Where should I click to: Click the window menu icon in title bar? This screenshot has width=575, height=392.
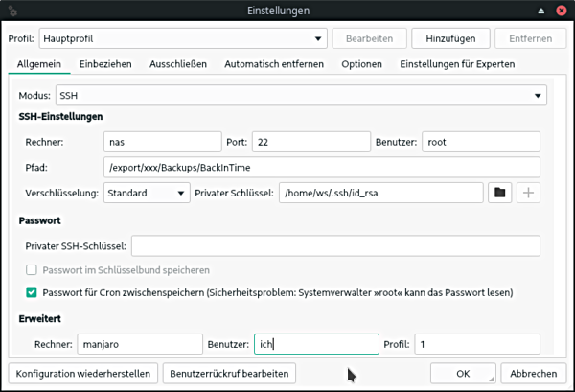tap(11, 11)
